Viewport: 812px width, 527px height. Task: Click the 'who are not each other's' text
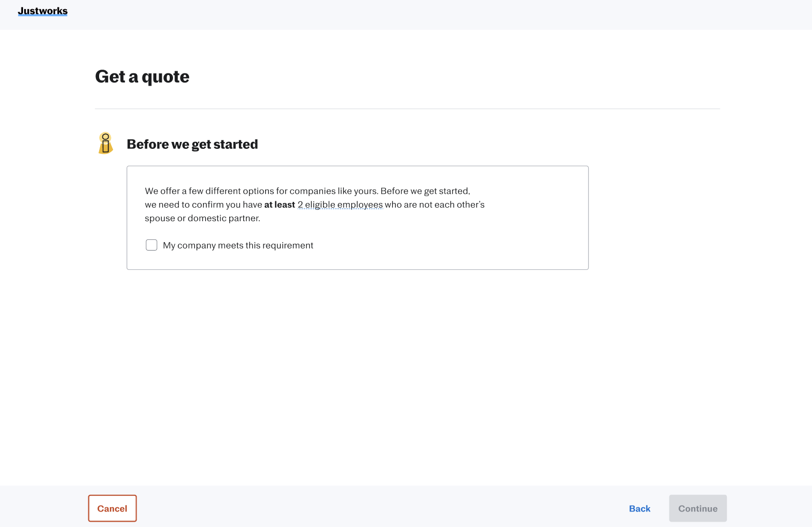[x=434, y=205]
